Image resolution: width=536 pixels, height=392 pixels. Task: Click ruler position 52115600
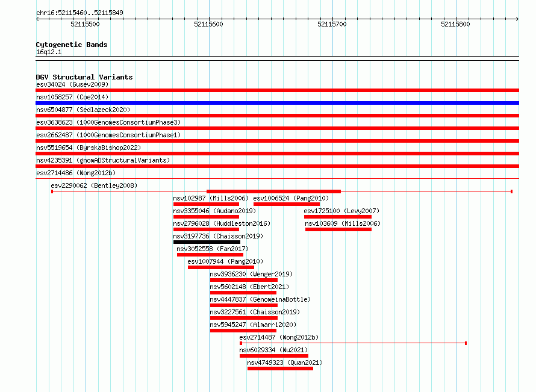208,24
